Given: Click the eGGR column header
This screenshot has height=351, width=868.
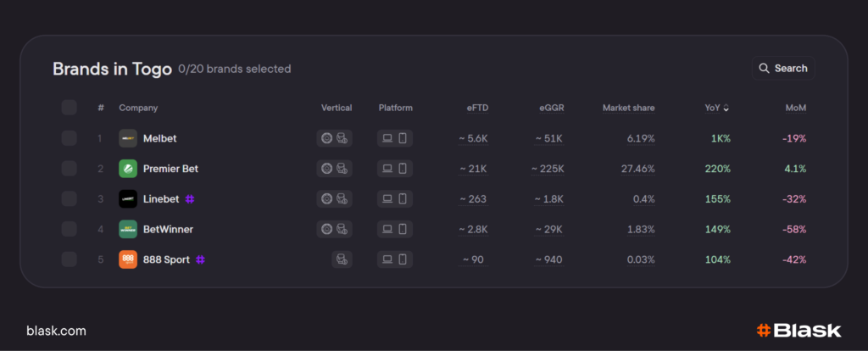Looking at the screenshot, I should (x=551, y=108).
